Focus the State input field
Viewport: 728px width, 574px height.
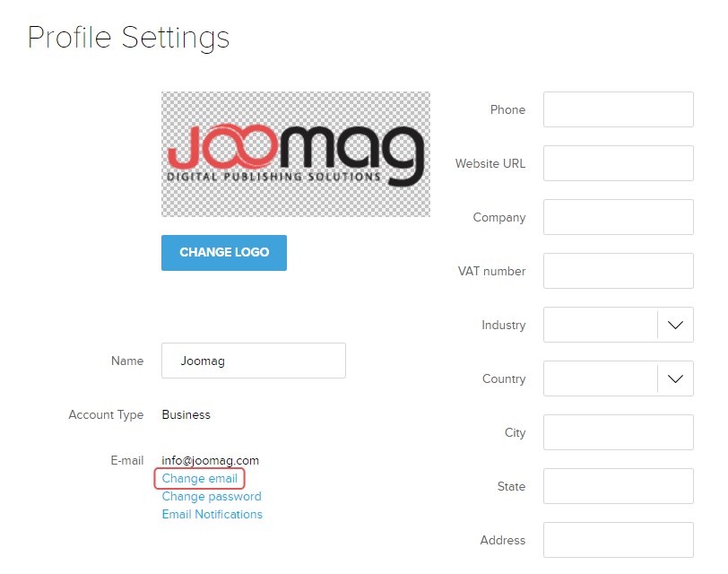click(619, 486)
